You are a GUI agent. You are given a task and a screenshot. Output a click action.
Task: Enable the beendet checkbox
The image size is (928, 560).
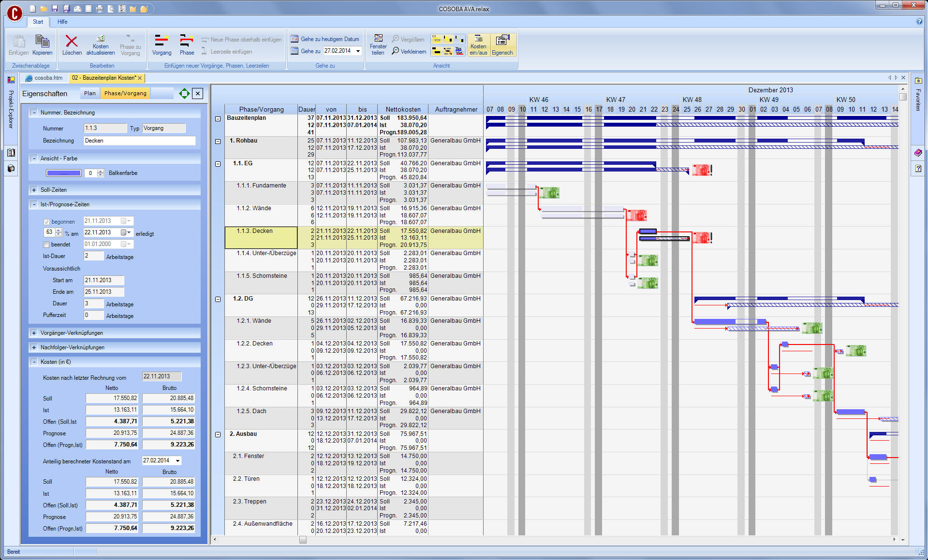click(x=46, y=244)
